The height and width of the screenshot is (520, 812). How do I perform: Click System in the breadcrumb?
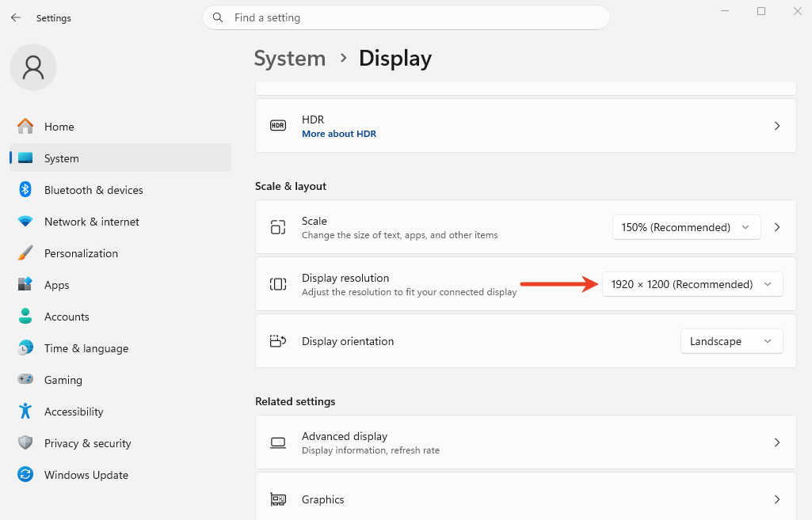point(289,59)
